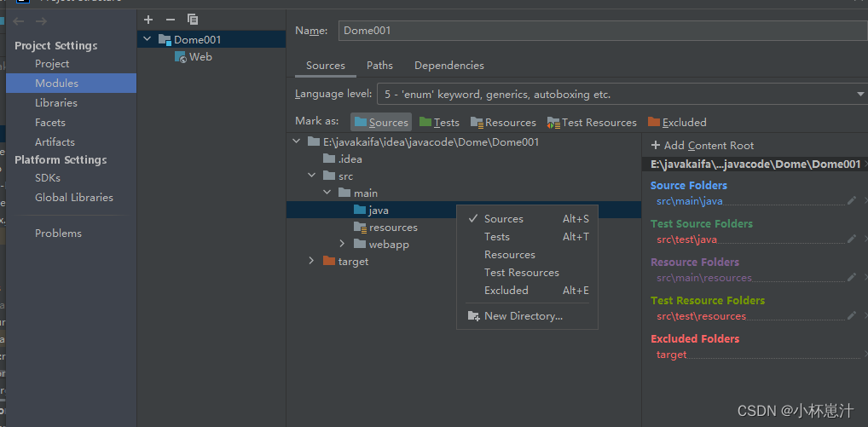Click the remove module minus icon
Screen dimensions: 868x427
pyautogui.click(x=171, y=20)
